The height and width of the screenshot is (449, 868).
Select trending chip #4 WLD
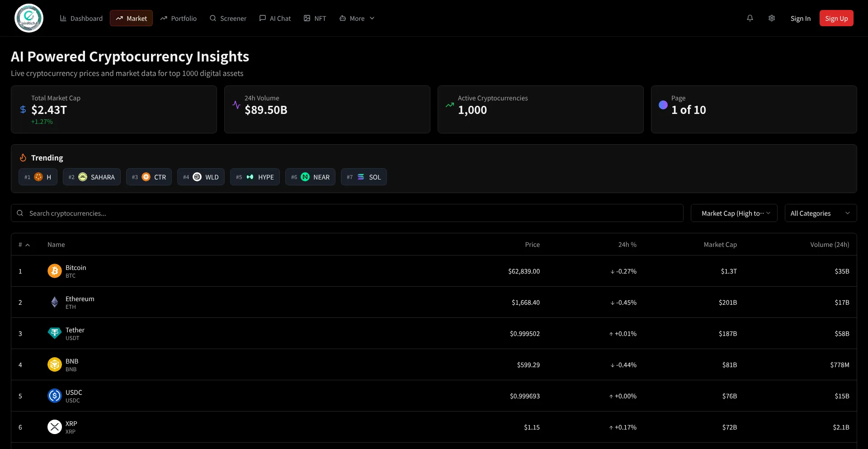(201, 177)
